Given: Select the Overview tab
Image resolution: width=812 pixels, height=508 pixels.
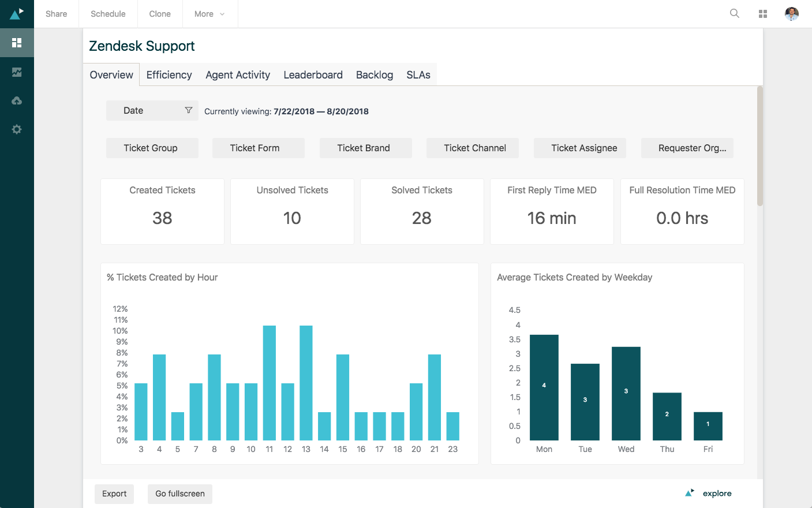Looking at the screenshot, I should (x=111, y=74).
